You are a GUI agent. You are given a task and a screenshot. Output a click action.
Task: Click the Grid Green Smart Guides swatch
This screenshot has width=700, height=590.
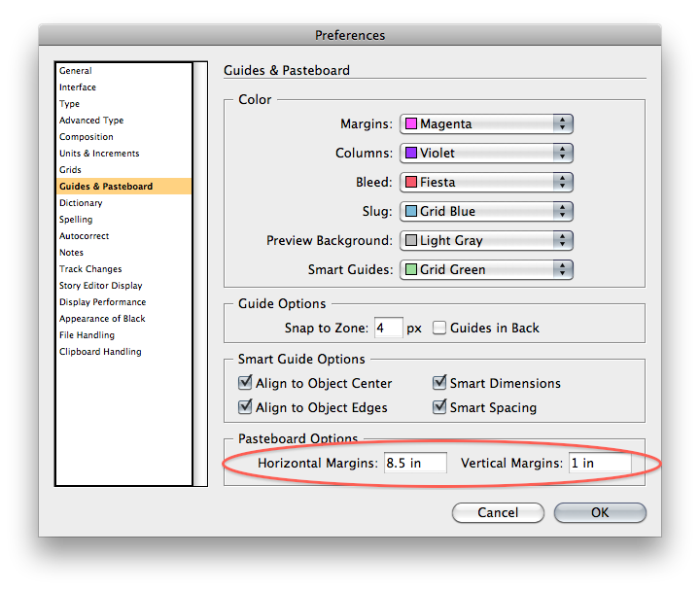(x=411, y=269)
